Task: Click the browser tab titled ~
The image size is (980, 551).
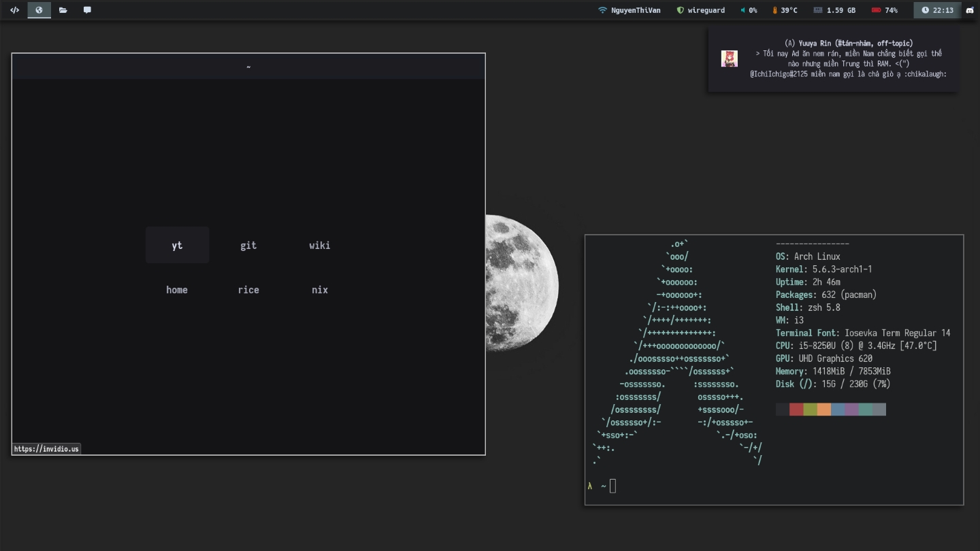Action: point(248,67)
